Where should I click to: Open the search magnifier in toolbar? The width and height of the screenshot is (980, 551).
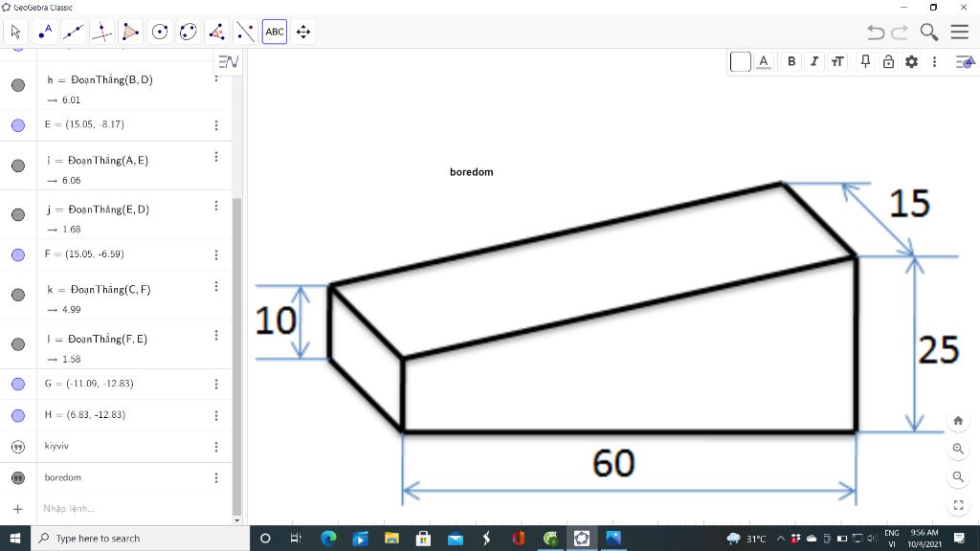click(x=929, y=32)
